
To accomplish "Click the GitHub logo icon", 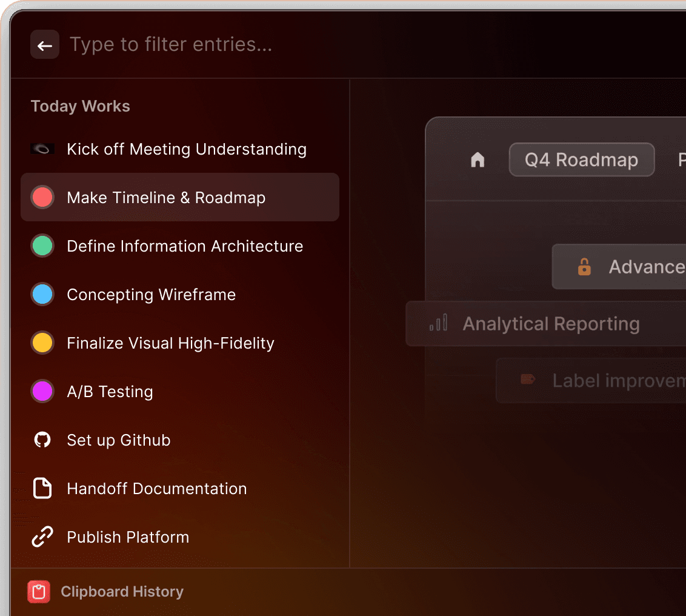I will [42, 440].
